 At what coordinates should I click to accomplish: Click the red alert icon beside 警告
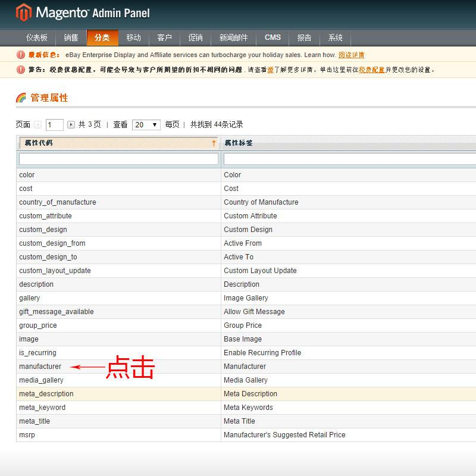pos(21,70)
